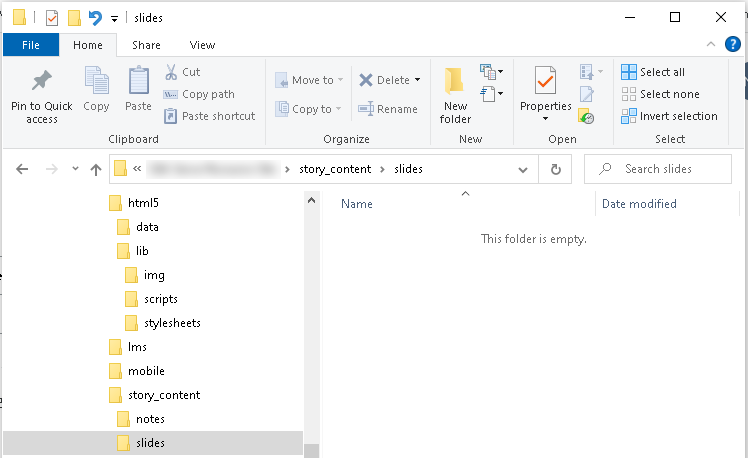This screenshot has width=748, height=458.
Task: Go up one folder level
Action: tap(96, 169)
